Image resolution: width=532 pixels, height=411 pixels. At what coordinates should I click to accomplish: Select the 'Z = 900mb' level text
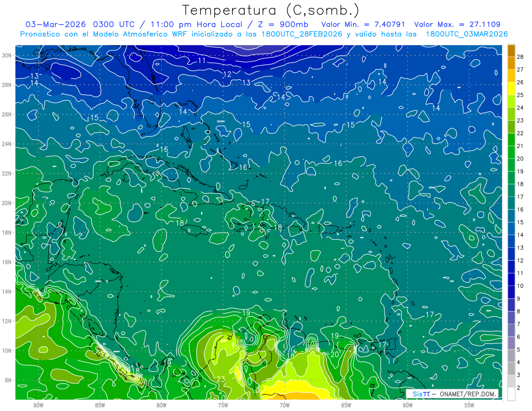point(282,24)
